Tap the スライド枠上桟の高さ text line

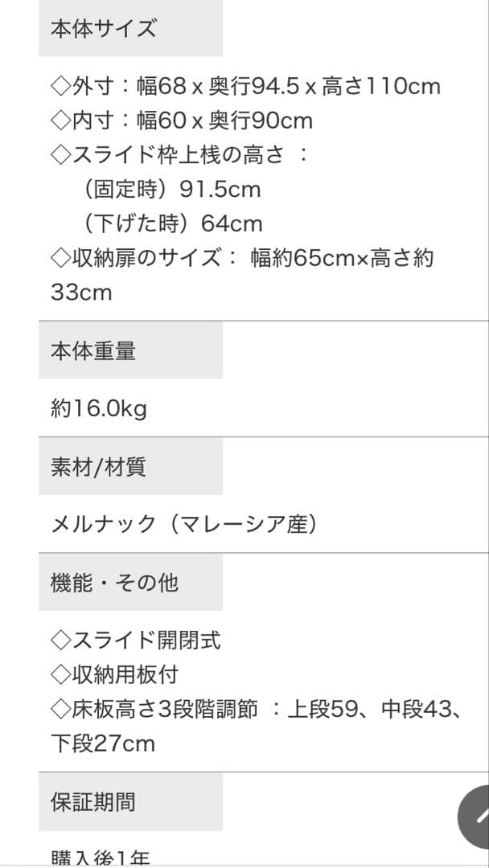(179, 155)
